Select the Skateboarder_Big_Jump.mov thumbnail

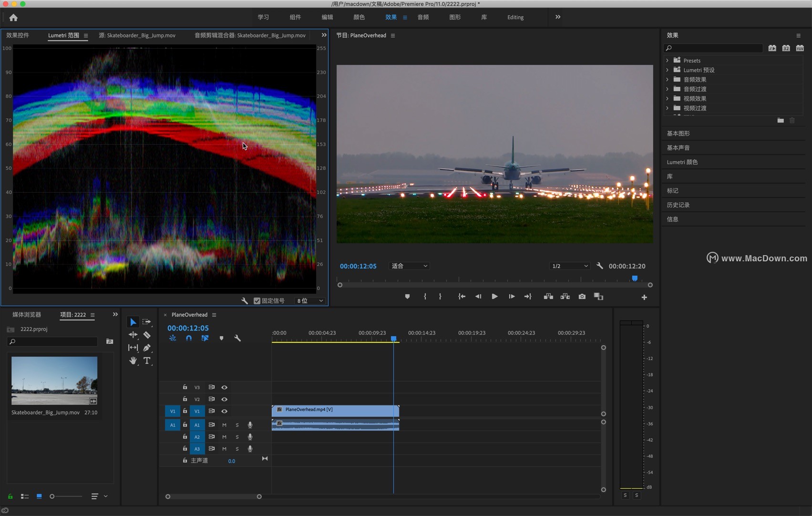[x=54, y=381]
